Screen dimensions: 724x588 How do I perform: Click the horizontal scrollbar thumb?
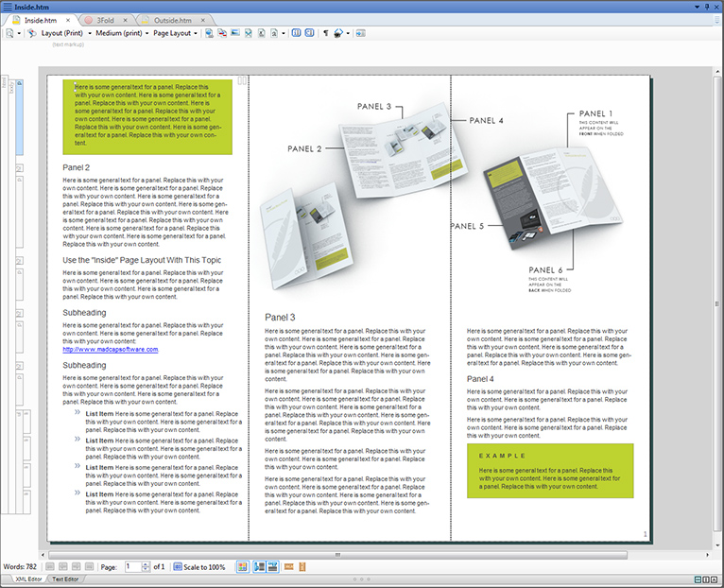337,555
